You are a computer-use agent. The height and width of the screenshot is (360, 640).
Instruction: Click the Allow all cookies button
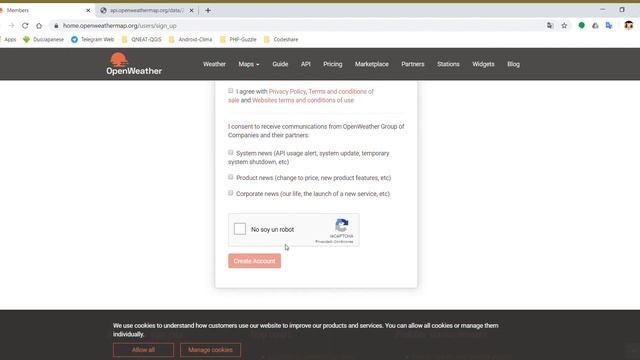point(143,350)
